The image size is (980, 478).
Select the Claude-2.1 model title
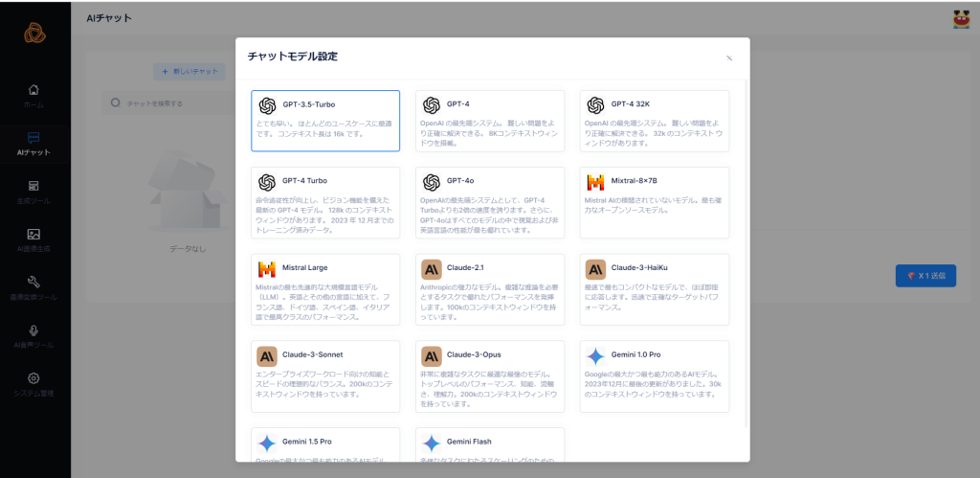point(466,268)
